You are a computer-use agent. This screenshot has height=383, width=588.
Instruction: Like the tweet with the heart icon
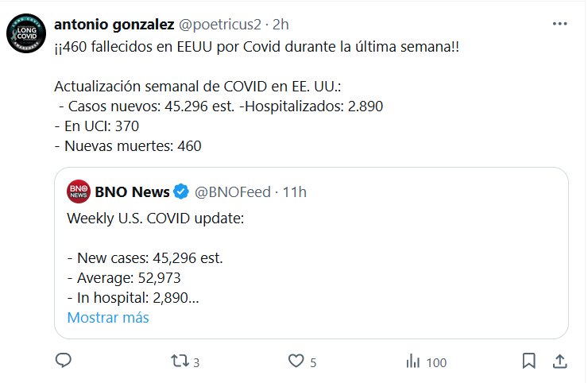click(296, 362)
